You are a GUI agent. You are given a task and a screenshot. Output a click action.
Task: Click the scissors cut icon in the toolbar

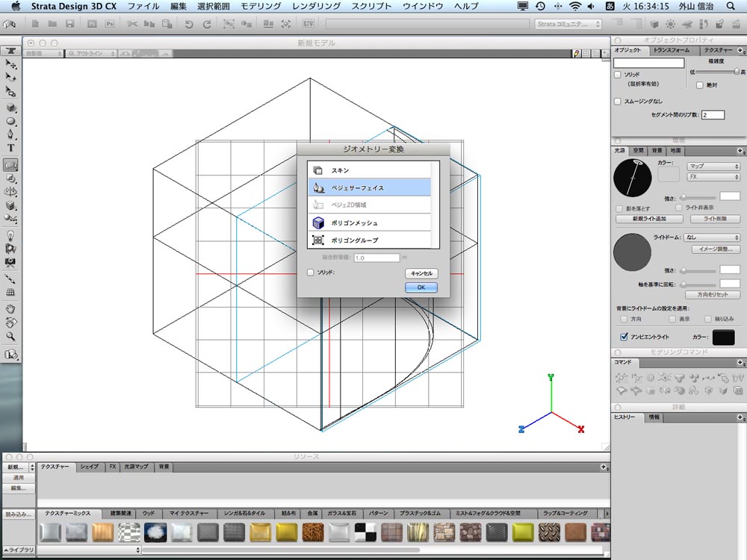pyautogui.click(x=132, y=24)
